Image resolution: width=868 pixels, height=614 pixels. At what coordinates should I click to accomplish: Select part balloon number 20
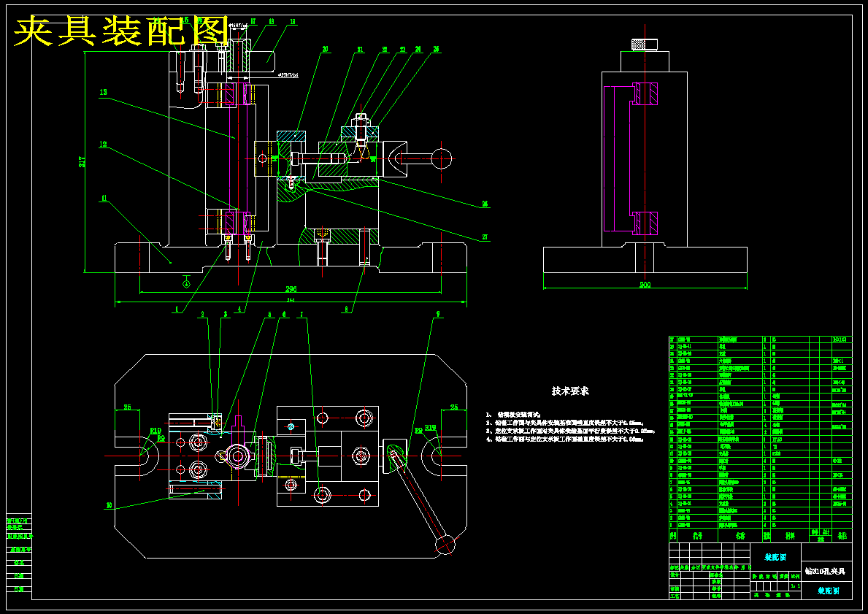click(325, 49)
